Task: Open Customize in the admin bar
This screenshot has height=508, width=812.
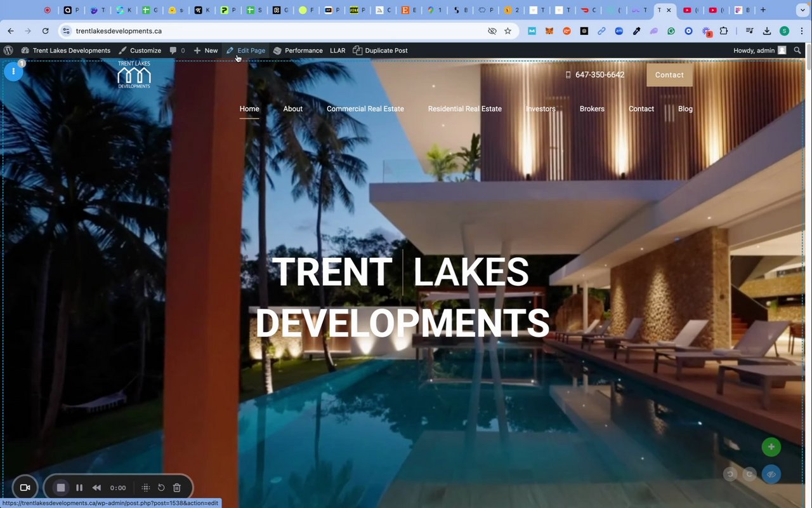Action: click(x=140, y=50)
